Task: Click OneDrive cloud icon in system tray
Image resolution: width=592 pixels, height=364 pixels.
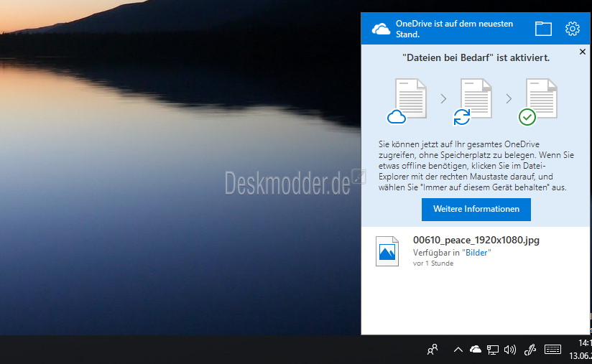Action: (476, 350)
